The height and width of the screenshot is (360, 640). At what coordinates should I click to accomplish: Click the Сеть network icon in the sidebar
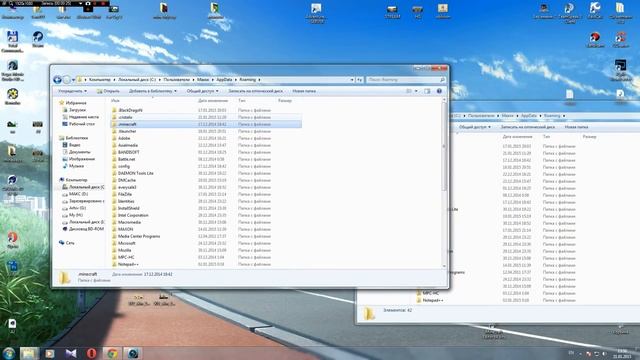(x=62, y=243)
